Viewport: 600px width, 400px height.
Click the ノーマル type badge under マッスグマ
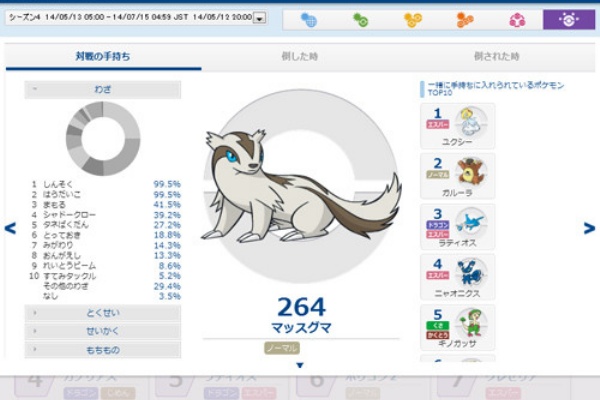pos(282,348)
